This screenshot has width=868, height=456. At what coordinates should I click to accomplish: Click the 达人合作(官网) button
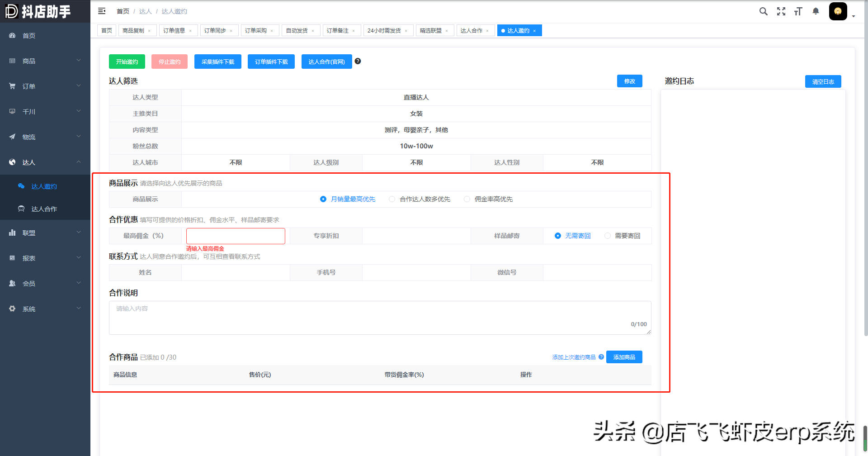coord(327,62)
